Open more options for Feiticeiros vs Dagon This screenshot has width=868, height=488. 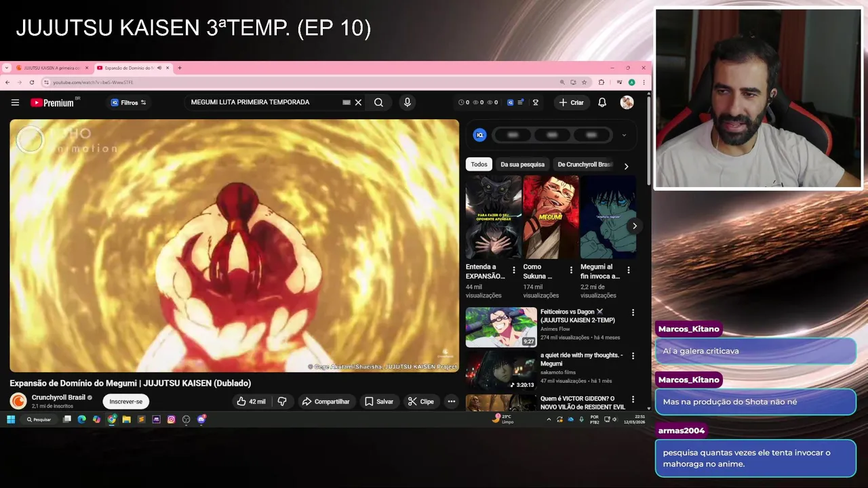click(x=633, y=312)
